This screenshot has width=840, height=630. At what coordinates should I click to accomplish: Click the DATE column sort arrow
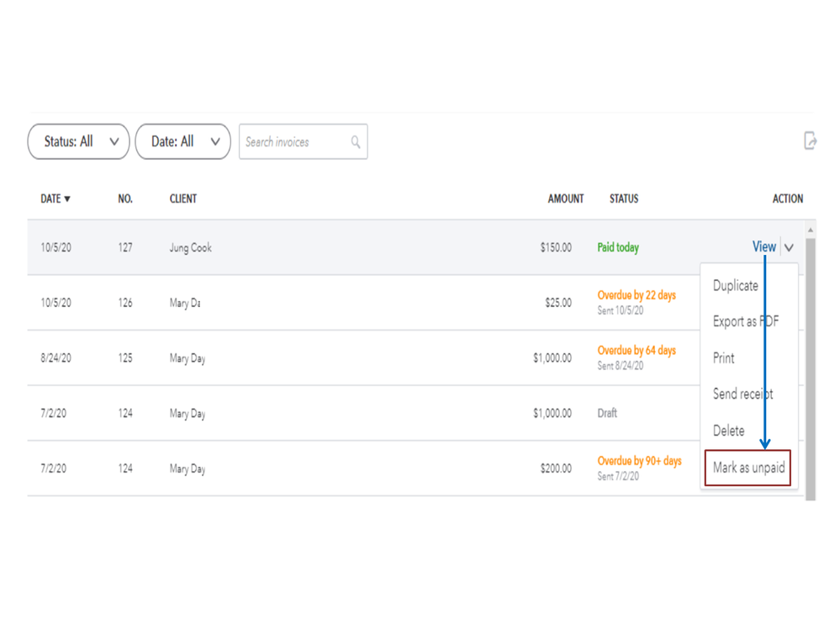tap(67, 199)
